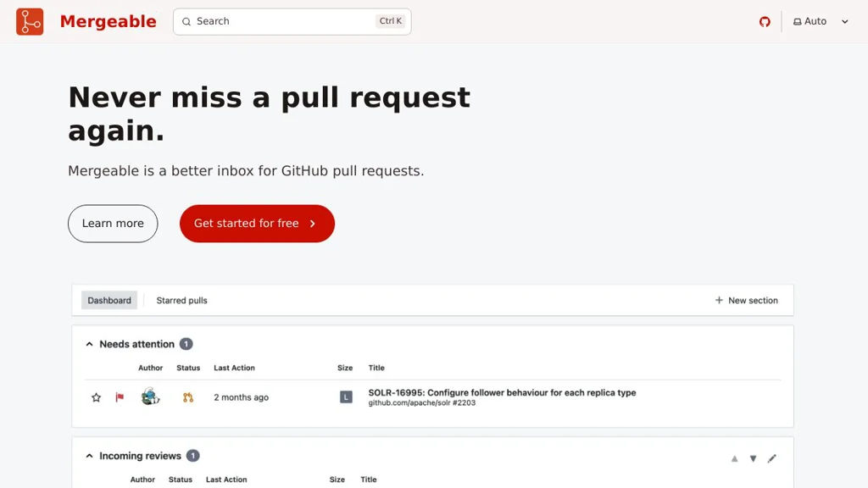Click the Mergeable logo icon
The width and height of the screenshot is (868, 488).
coord(30,21)
